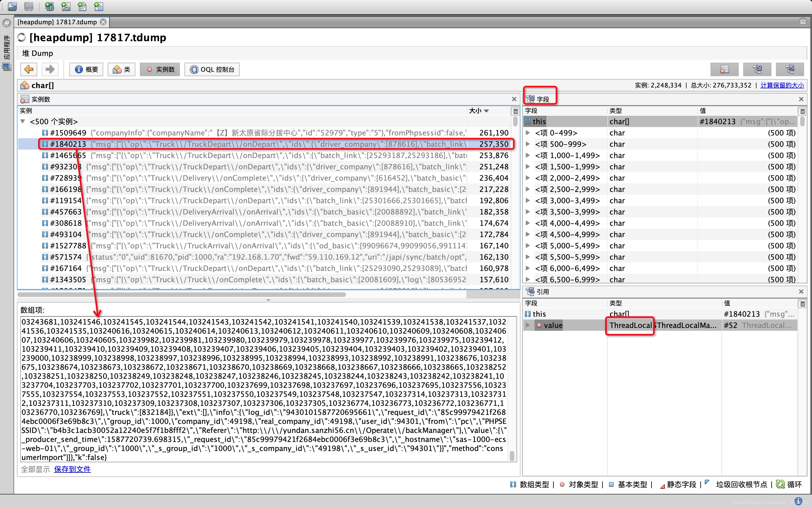Switch to the 类 view
812x508 pixels.
pyautogui.click(x=122, y=69)
